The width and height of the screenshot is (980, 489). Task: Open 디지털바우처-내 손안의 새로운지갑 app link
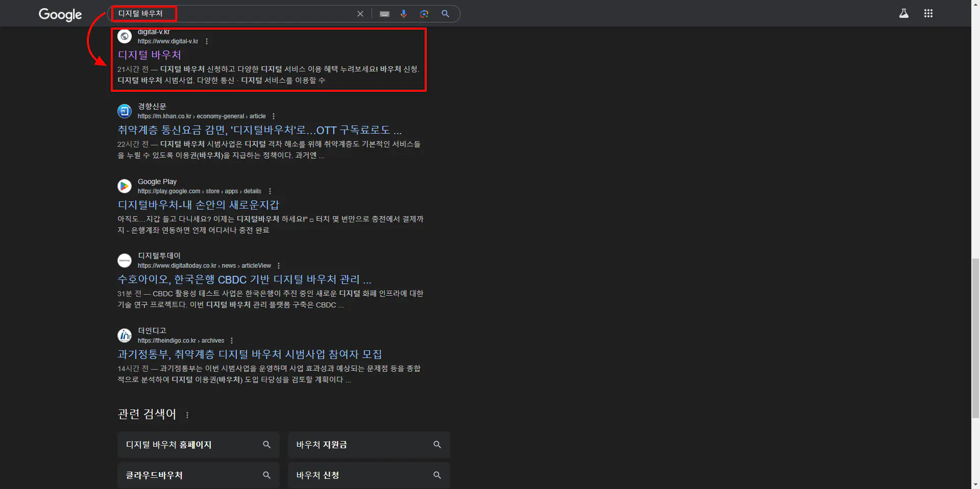(199, 205)
